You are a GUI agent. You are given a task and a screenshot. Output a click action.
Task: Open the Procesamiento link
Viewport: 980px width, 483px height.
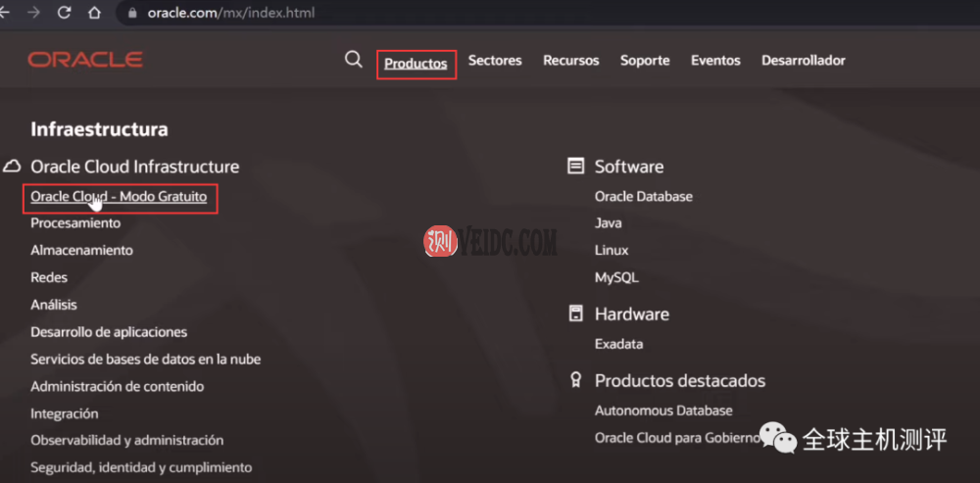click(x=75, y=223)
